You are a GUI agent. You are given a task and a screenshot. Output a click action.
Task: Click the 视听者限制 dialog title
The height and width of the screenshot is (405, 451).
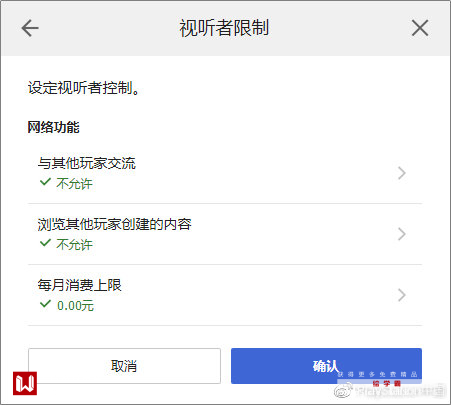(x=224, y=28)
